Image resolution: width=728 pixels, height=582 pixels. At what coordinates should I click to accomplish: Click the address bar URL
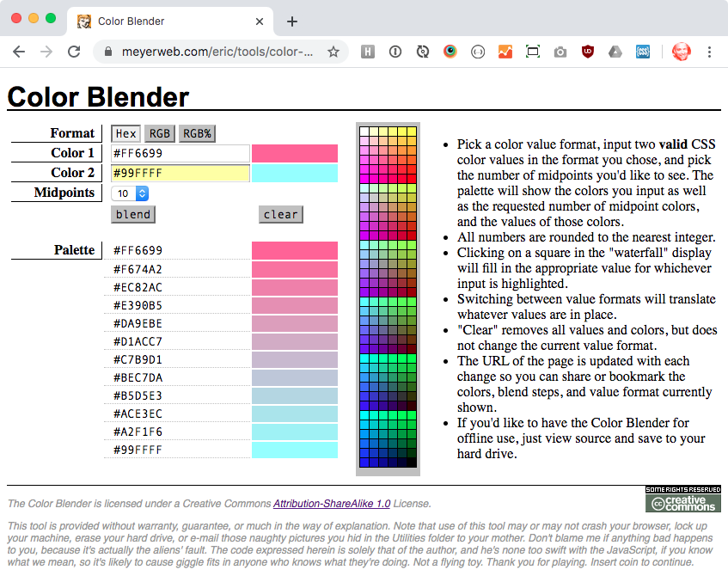pos(217,52)
